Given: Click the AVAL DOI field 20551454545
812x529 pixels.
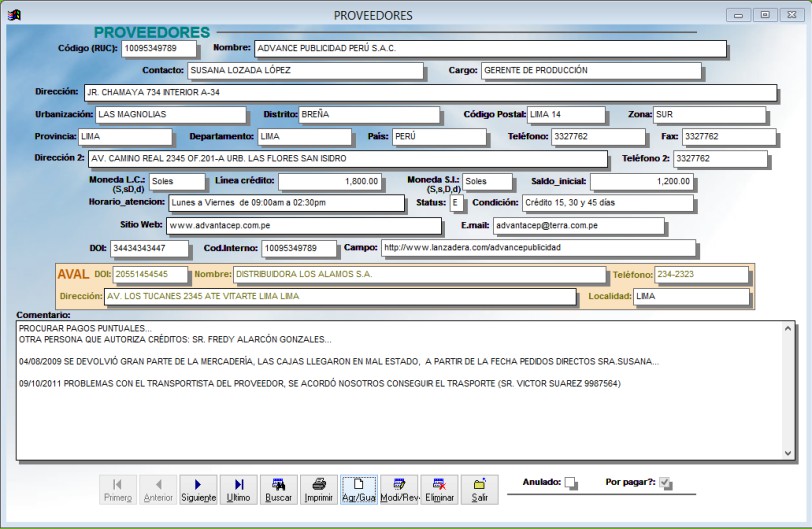Looking at the screenshot, I should 150,274.
